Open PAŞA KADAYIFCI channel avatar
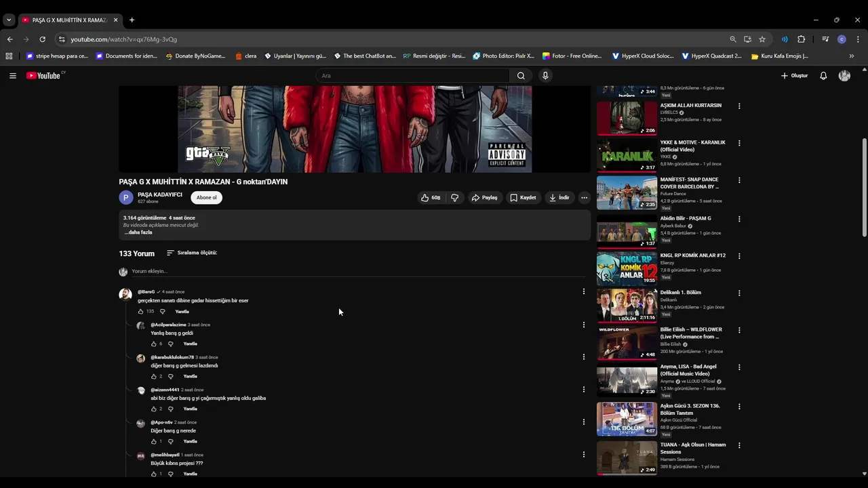The height and width of the screenshot is (488, 868). pyautogui.click(x=125, y=198)
